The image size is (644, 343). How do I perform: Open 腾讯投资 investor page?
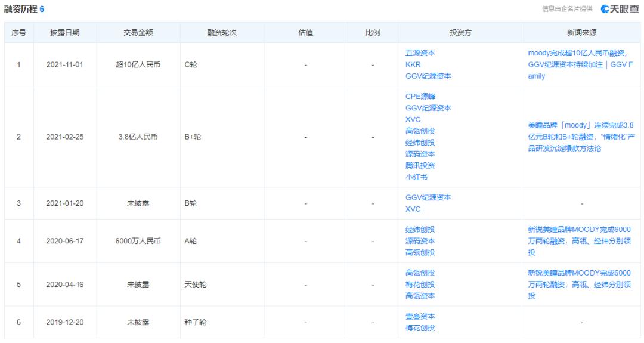[420, 166]
